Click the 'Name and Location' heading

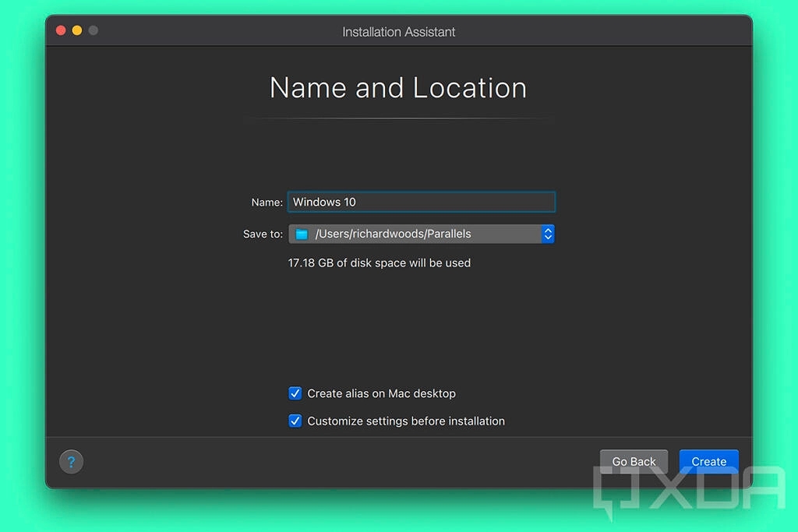[x=398, y=88]
